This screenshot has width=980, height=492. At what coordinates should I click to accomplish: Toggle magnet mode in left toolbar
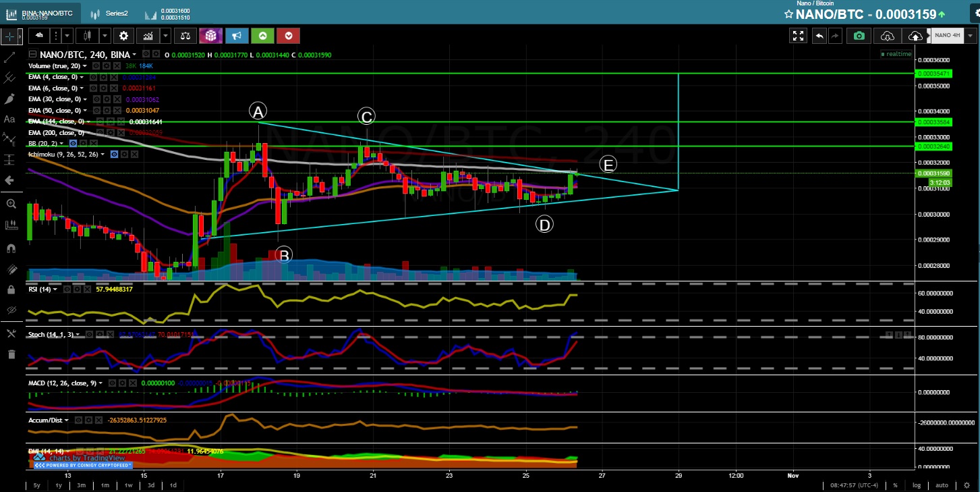click(10, 248)
